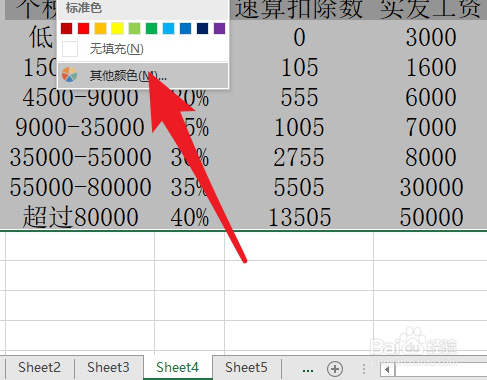Select cell containing 55000-80000
487x380 pixels.
80,187
